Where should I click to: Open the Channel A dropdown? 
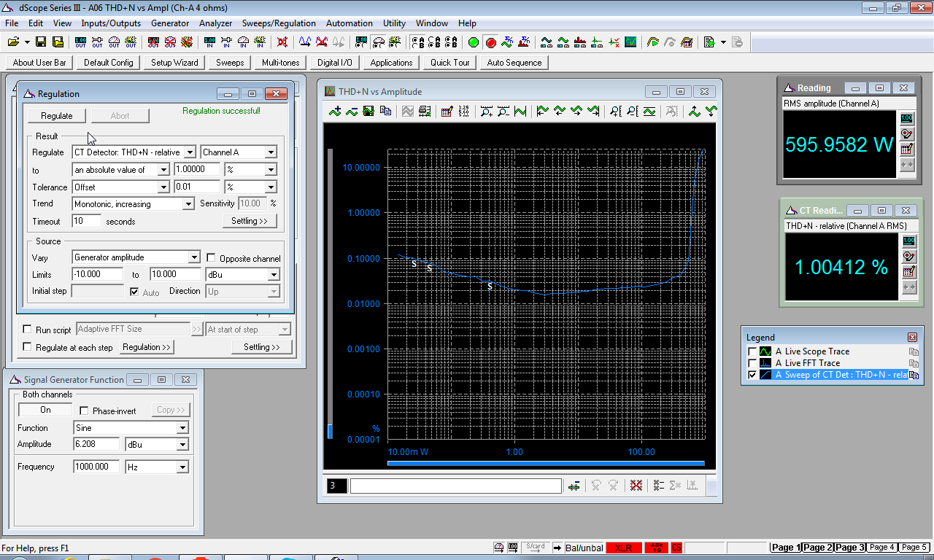pyautogui.click(x=271, y=152)
